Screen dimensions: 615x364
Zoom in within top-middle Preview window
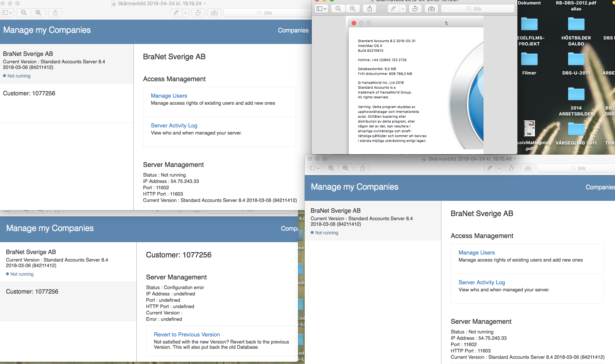[353, 9]
